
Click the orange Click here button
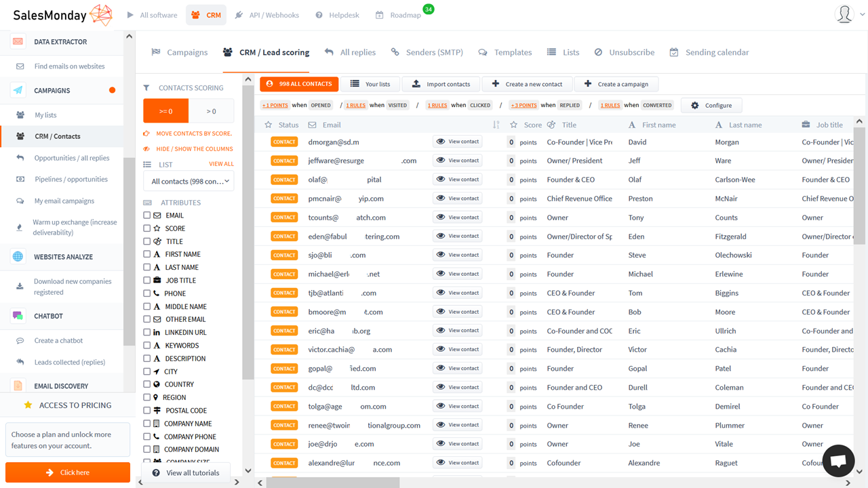pyautogui.click(x=68, y=472)
